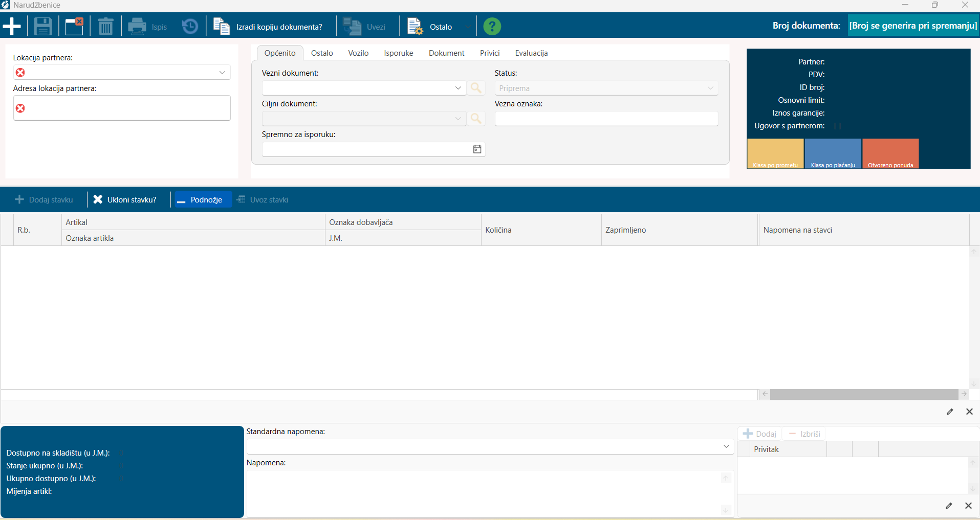Viewport: 980px width, 520px height.
Task: Print document with Ispis printer icon
Action: (147, 27)
